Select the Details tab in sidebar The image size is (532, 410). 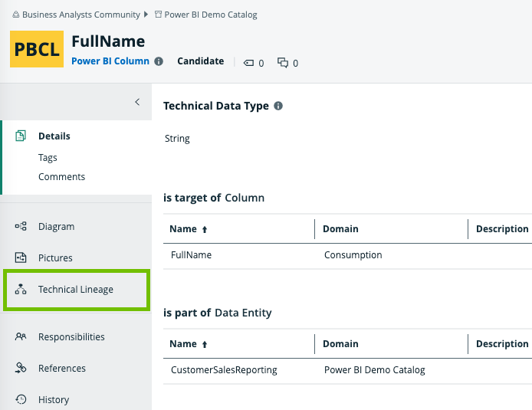54,136
